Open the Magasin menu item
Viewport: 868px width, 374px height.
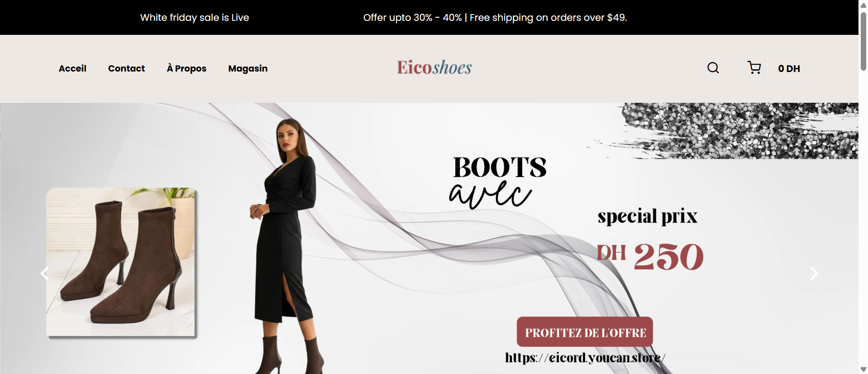(x=248, y=68)
